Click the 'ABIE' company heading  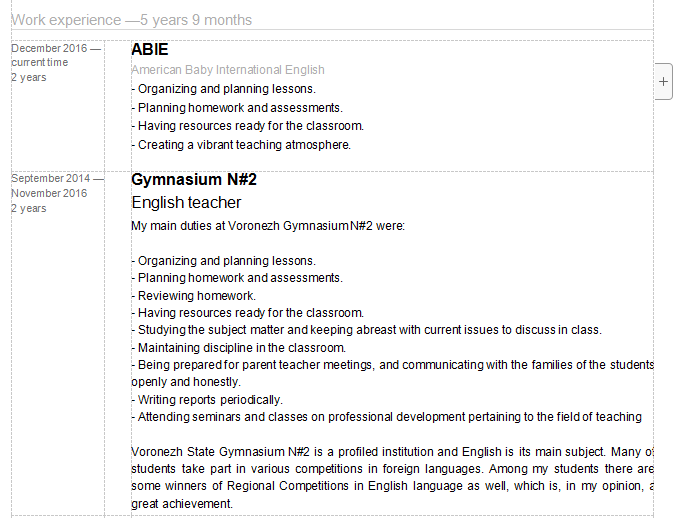[150, 49]
